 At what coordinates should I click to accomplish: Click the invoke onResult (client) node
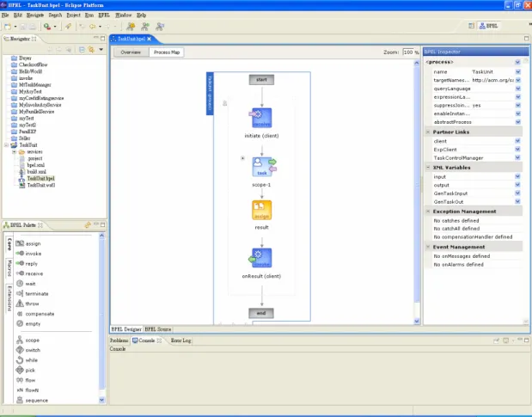(260, 258)
